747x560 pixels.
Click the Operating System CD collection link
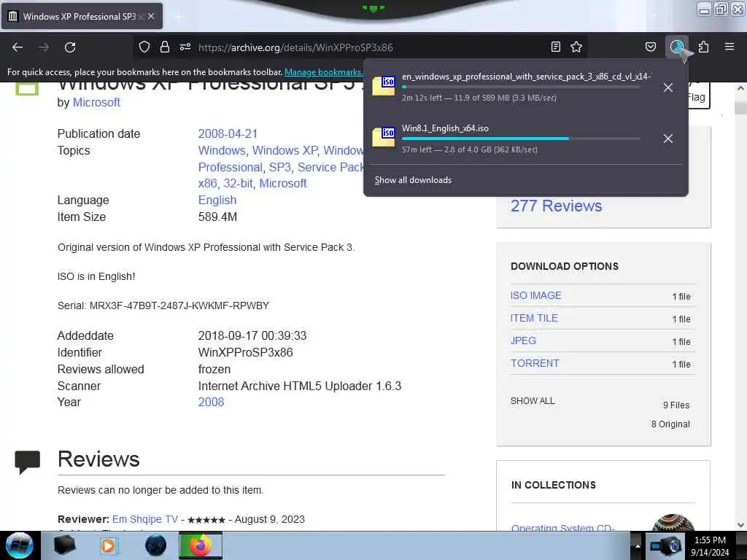(x=563, y=527)
